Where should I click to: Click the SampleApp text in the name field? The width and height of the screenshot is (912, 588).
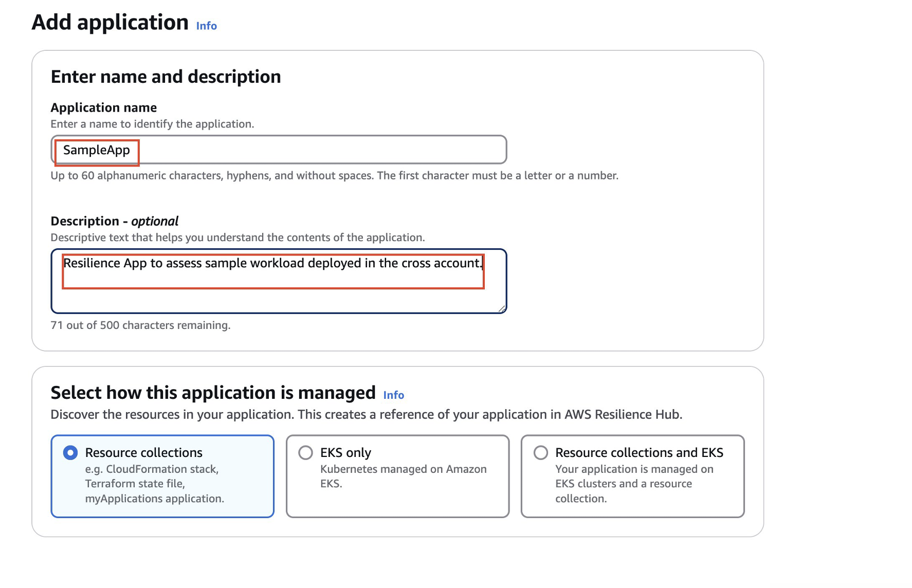click(x=97, y=151)
